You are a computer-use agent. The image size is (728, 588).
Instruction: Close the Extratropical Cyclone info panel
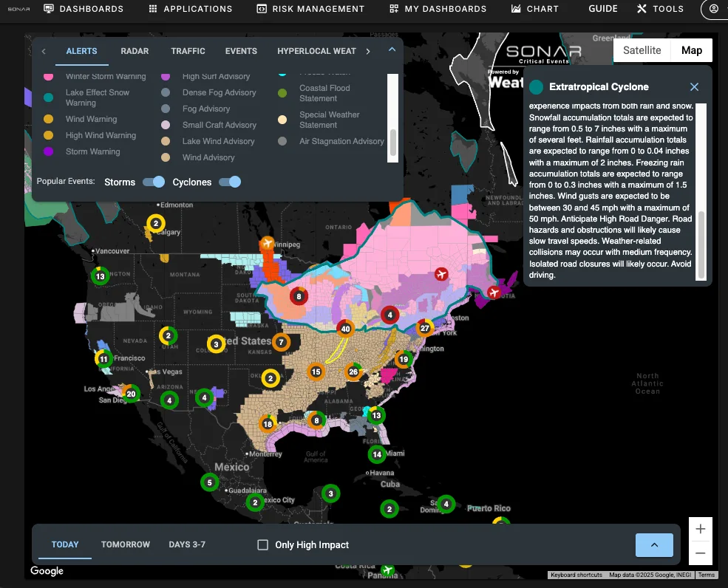click(x=694, y=87)
